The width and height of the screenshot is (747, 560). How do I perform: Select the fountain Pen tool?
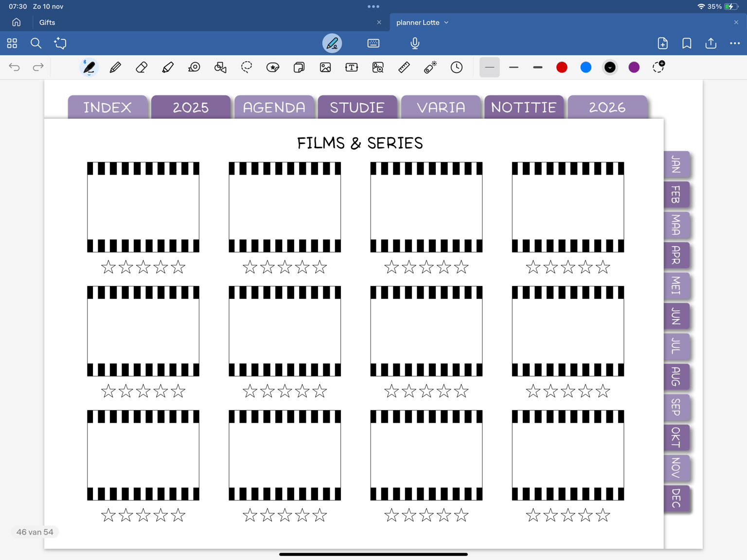point(89,67)
